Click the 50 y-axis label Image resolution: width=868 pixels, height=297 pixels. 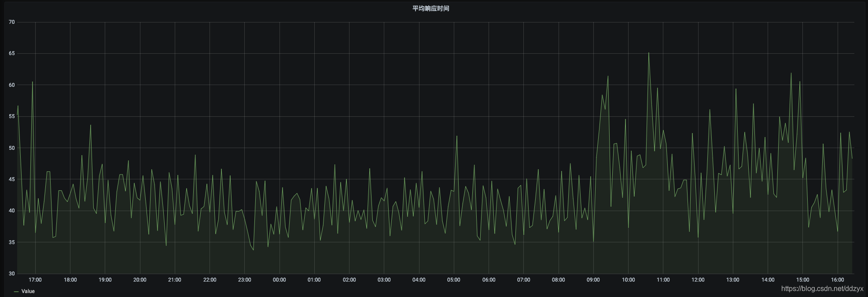(x=11, y=148)
